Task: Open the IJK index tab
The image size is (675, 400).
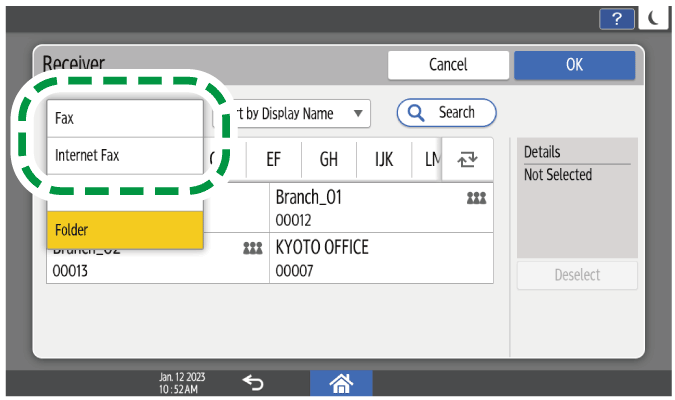Action: pyautogui.click(x=384, y=159)
